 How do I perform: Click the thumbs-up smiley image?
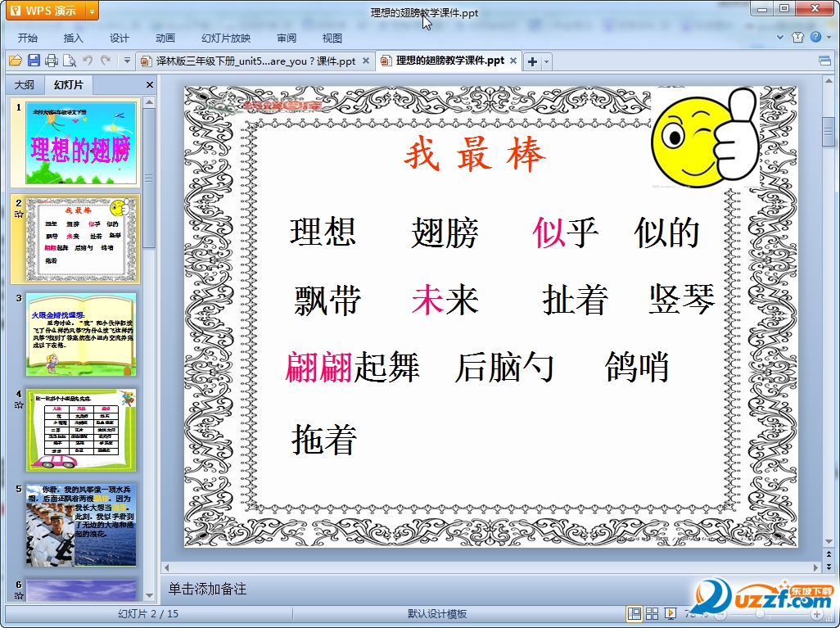(x=706, y=138)
